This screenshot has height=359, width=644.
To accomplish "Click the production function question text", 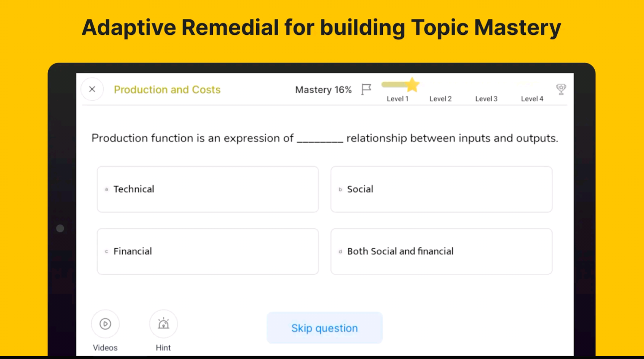I will coord(324,138).
